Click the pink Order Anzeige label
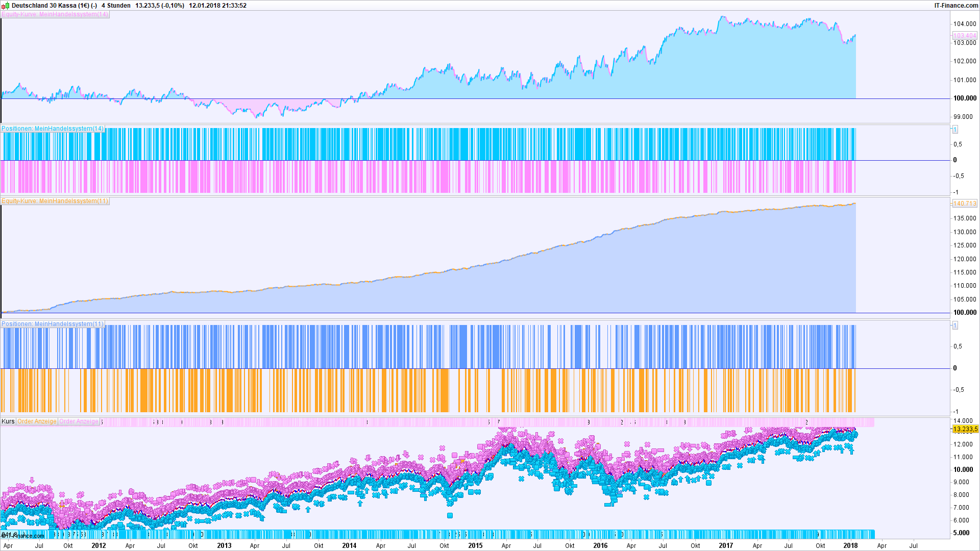 tap(79, 421)
